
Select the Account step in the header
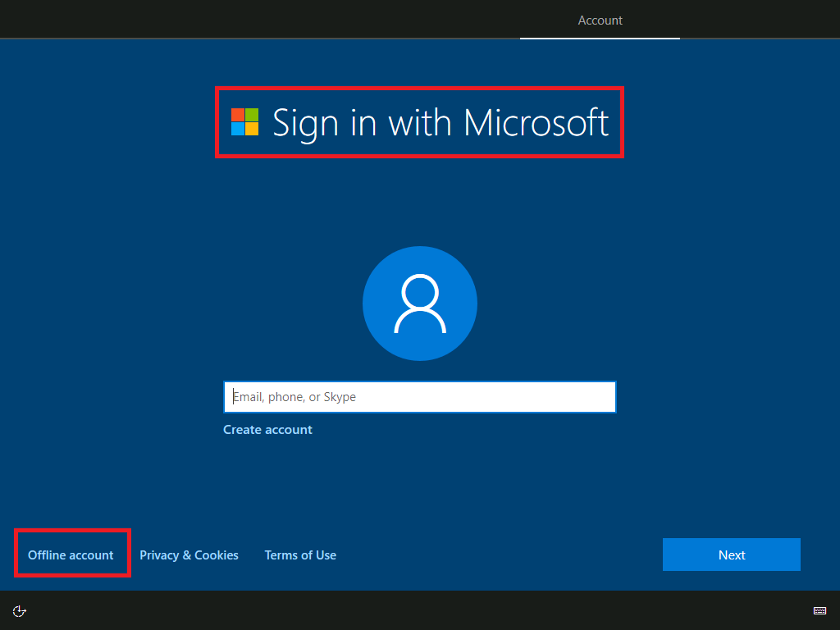pos(600,20)
